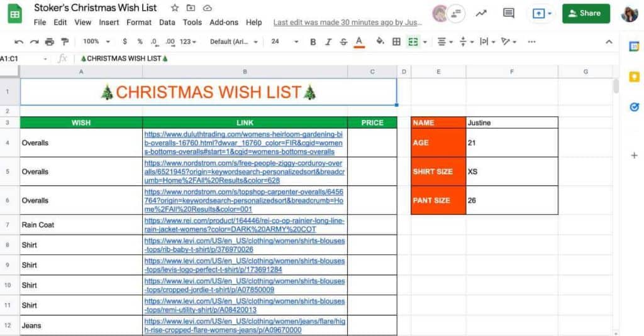
Task: Open horizontal align dropdown
Action: pyautogui.click(x=445, y=41)
